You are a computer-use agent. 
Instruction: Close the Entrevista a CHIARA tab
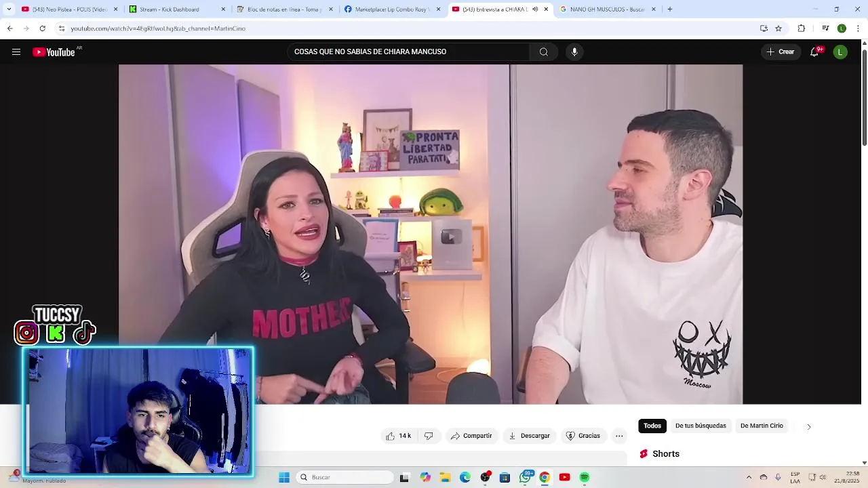[546, 9]
